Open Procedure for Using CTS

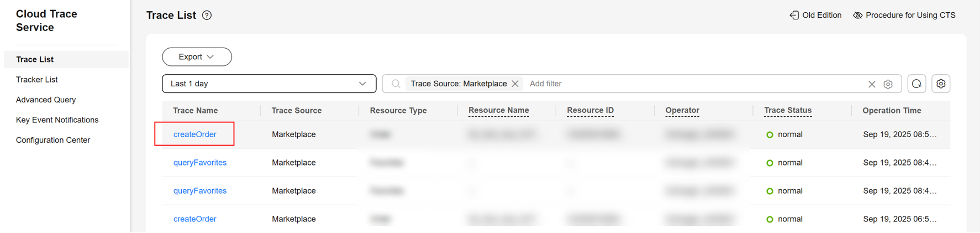pos(904,15)
